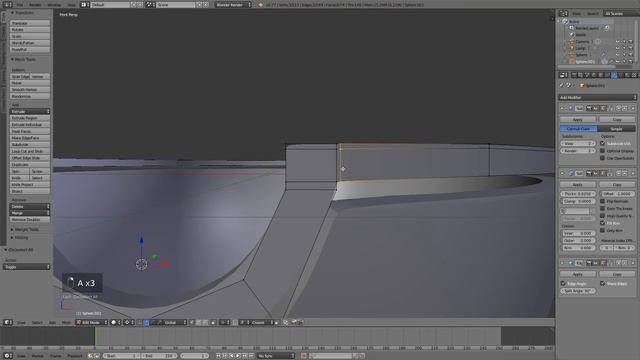Open the File menu
Viewport: 640px width, 360px height.
pyautogui.click(x=20, y=5)
